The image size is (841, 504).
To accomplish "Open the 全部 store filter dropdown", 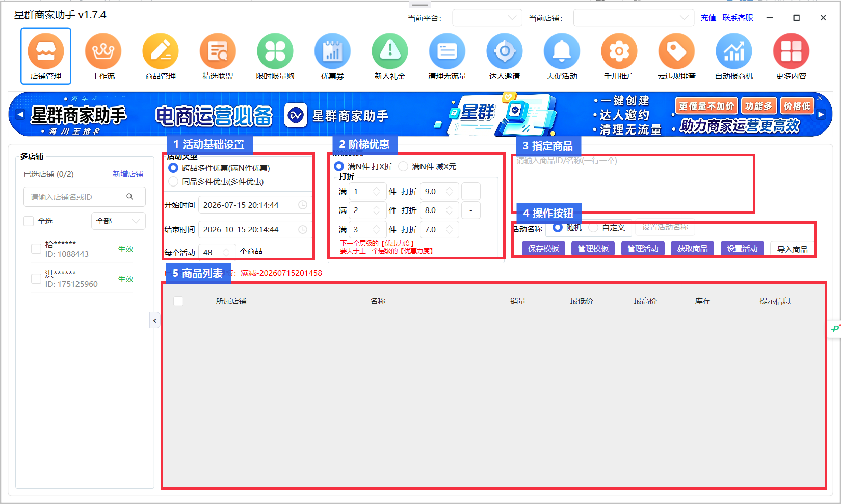I will [x=118, y=221].
